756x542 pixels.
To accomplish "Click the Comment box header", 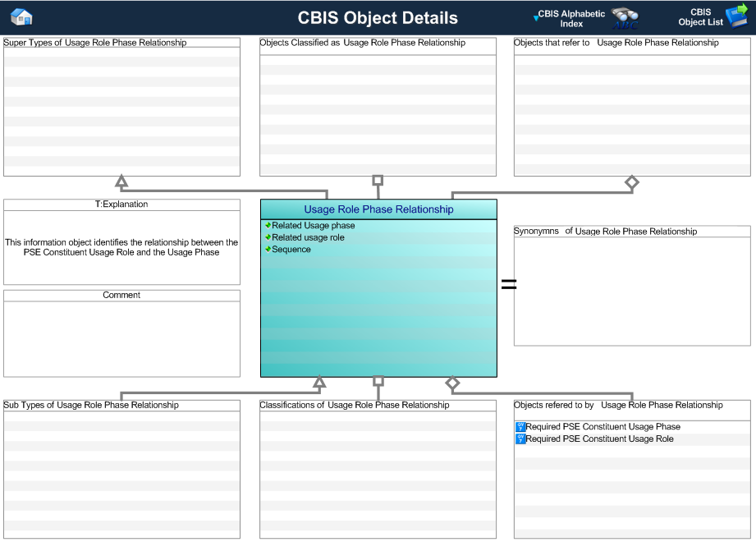I will point(121,295).
